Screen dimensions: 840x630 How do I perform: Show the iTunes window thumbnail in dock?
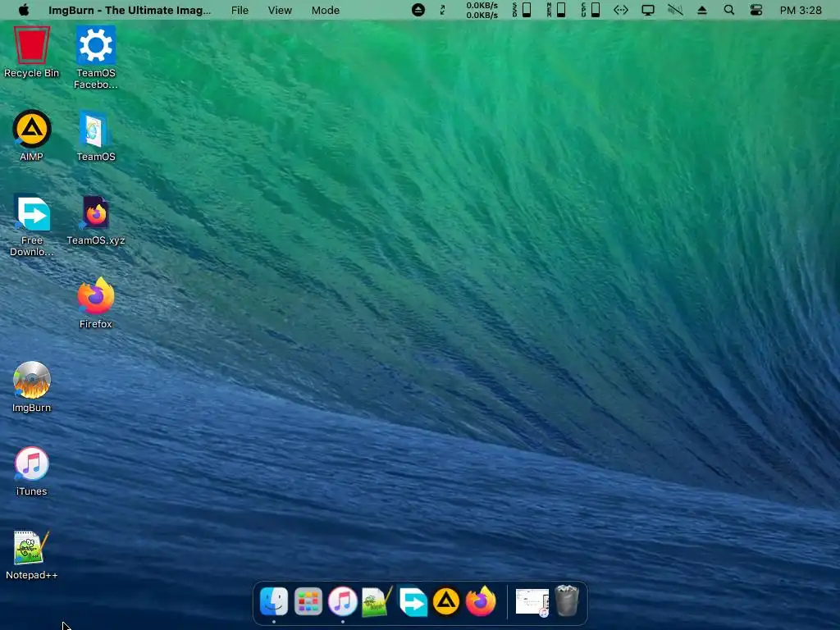tap(532, 602)
